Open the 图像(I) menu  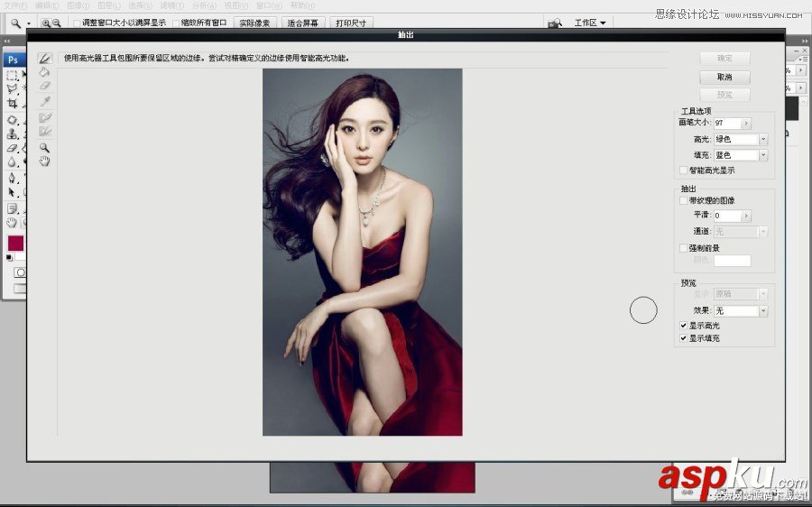click(78, 5)
